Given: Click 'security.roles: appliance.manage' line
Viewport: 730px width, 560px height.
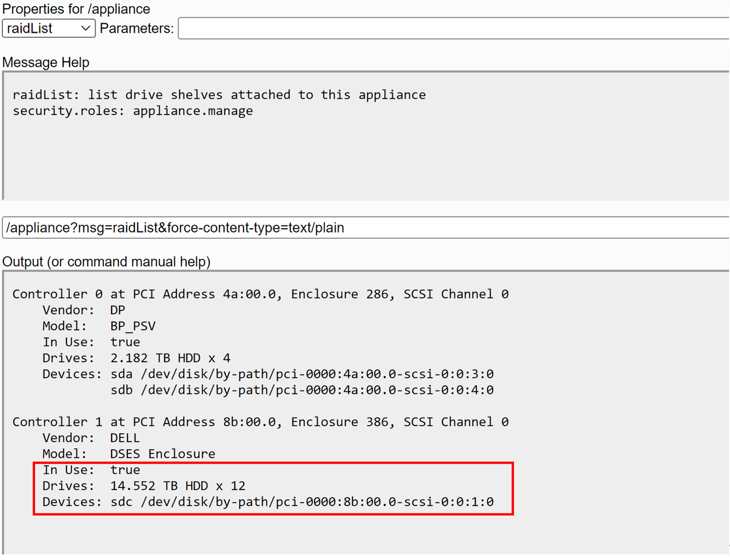Looking at the screenshot, I should (x=133, y=111).
